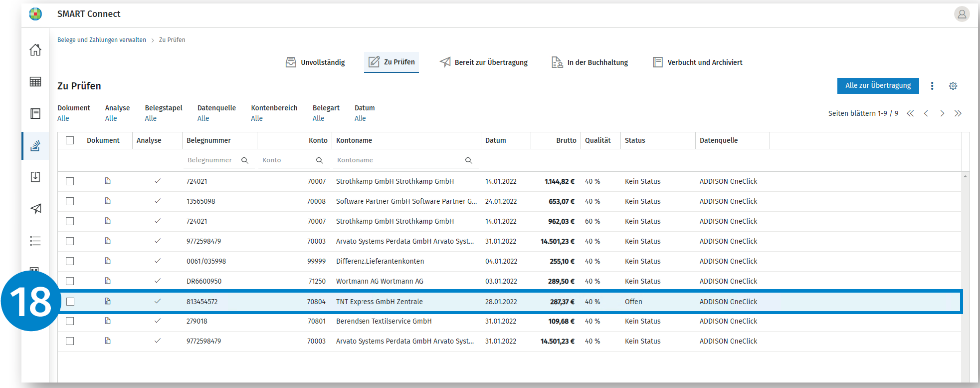Viewport: 980px width, 388px height.
Task: Click analysis checkmark for Berendsen Textilservice row
Action: (158, 321)
